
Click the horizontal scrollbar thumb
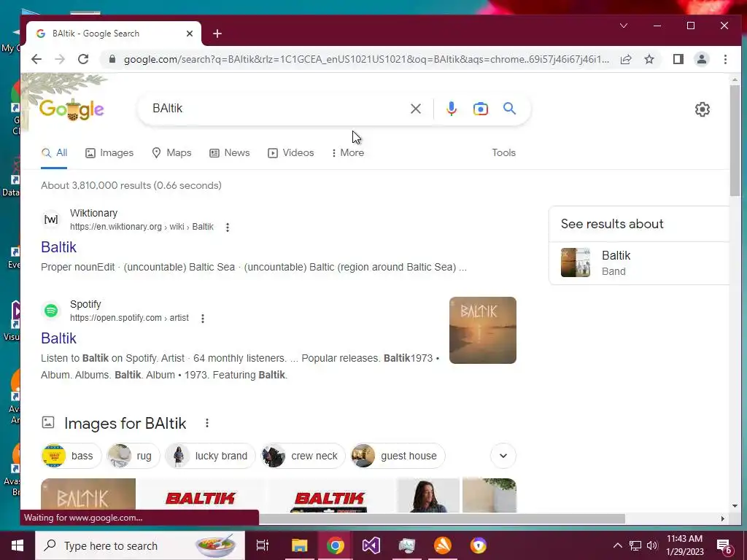(442, 518)
